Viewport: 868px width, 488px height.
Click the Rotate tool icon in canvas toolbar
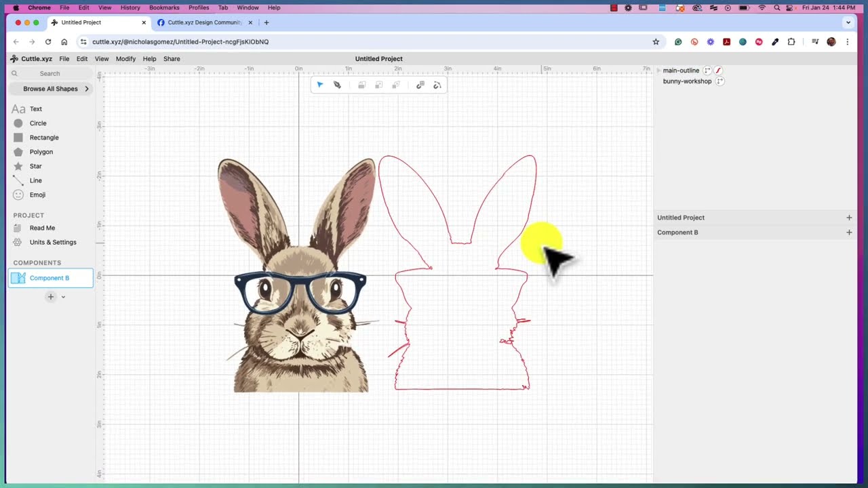tap(437, 85)
